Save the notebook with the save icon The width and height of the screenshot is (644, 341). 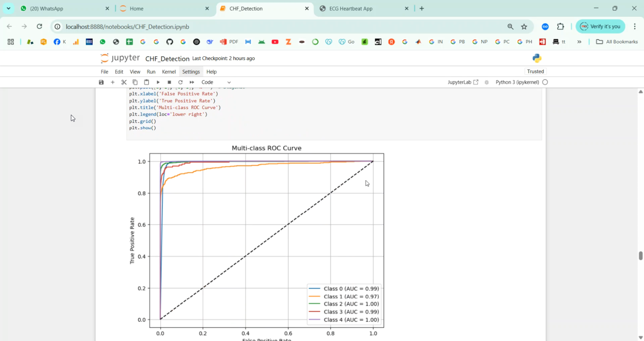point(101,82)
